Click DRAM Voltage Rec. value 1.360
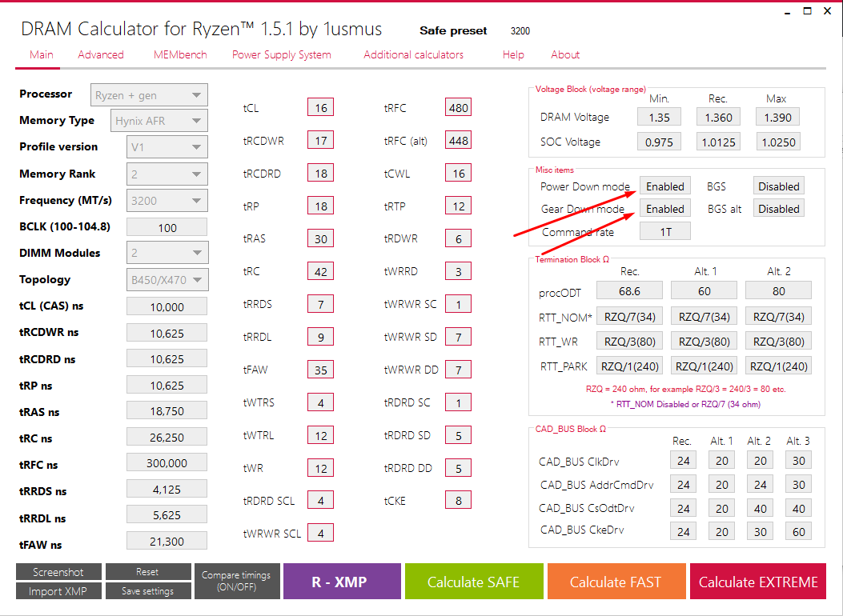The width and height of the screenshot is (843, 616). (718, 117)
